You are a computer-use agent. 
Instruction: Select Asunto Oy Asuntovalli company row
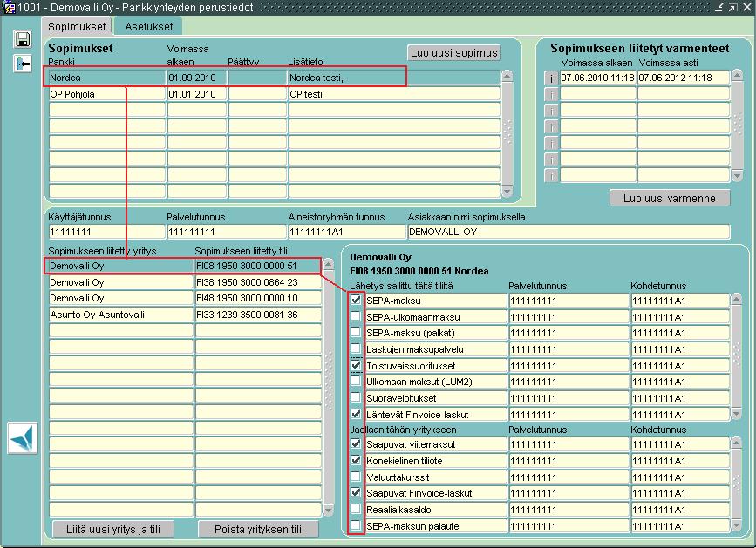[x=121, y=315]
